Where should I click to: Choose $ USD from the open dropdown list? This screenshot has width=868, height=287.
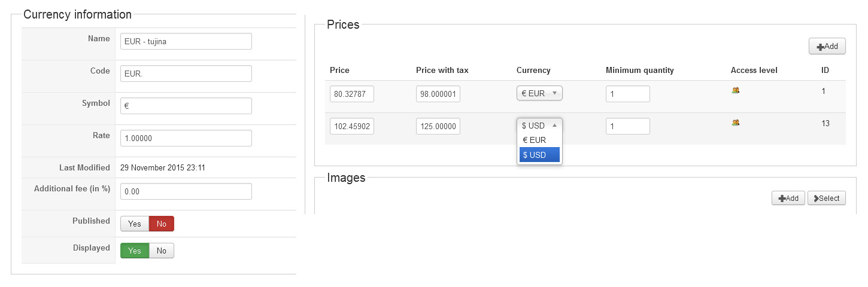click(539, 155)
